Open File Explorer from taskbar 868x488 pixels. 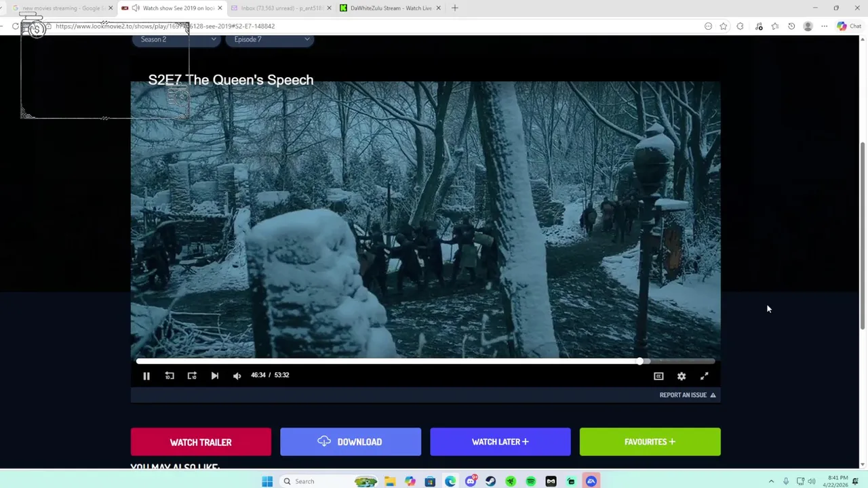390,481
